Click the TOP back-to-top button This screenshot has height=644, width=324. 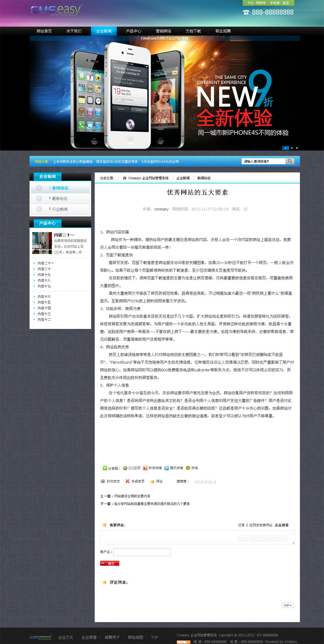(288, 606)
